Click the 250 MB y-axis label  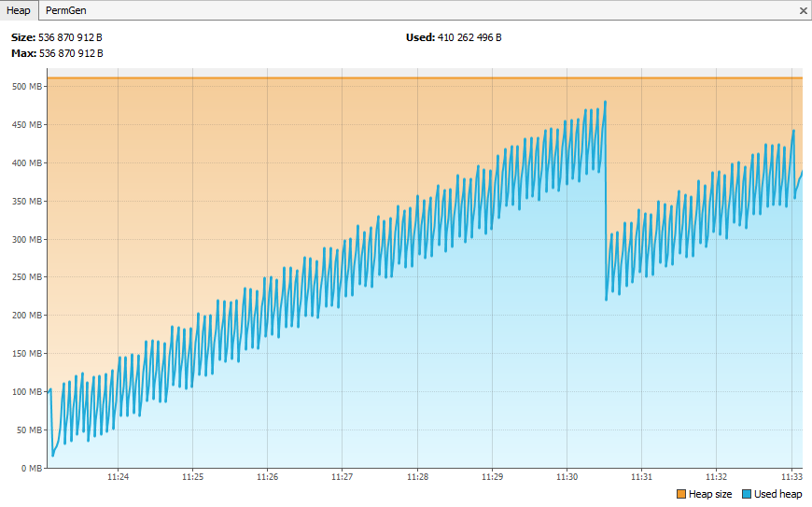pos(26,277)
